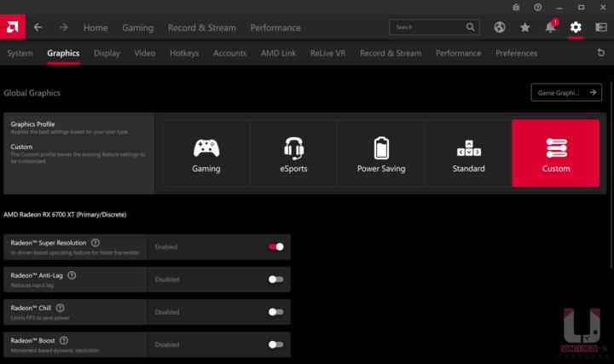Show help for Radeon Super Resolution
614x364 pixels.
96,243
